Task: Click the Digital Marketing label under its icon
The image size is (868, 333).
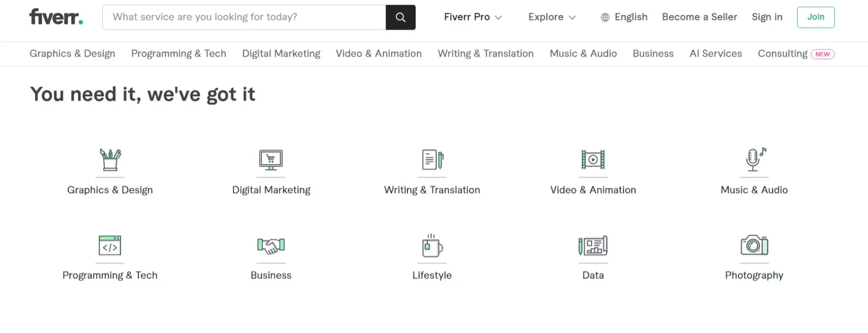Action: coord(271,190)
